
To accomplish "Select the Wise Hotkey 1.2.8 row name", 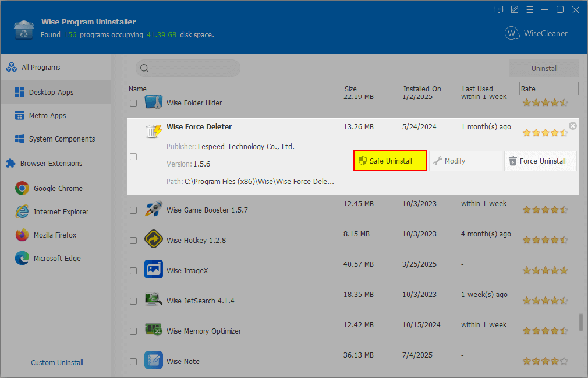I will click(196, 241).
